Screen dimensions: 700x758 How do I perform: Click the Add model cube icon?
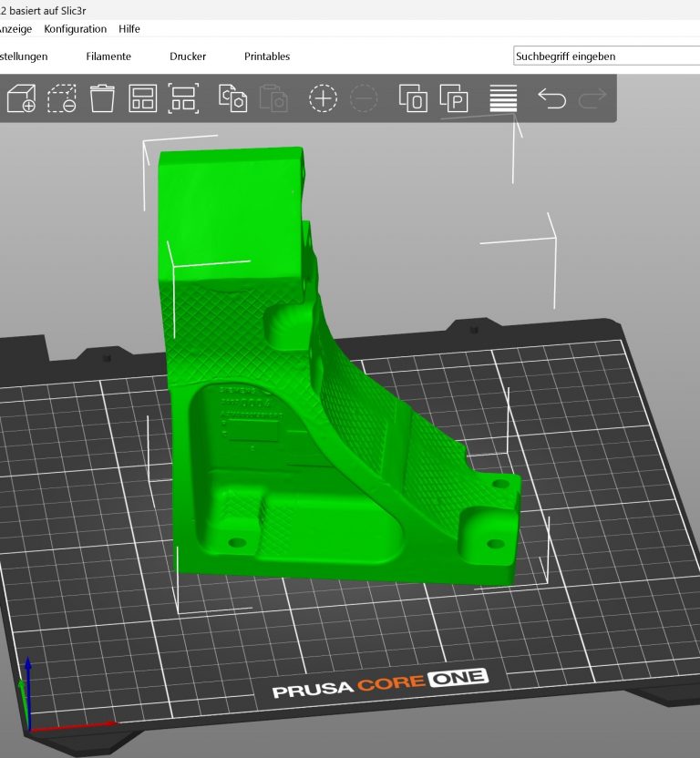pos(21,97)
